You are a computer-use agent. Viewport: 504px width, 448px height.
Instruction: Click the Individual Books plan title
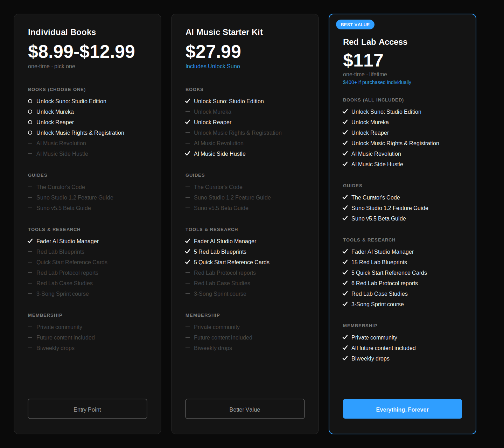[62, 32]
